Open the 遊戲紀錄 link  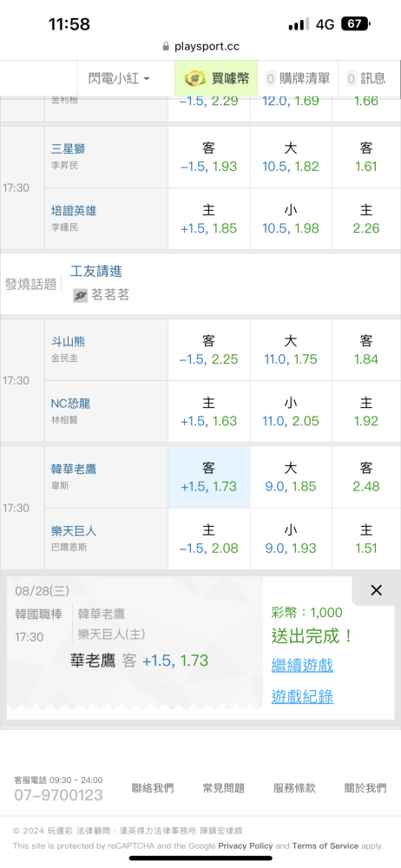(x=302, y=696)
